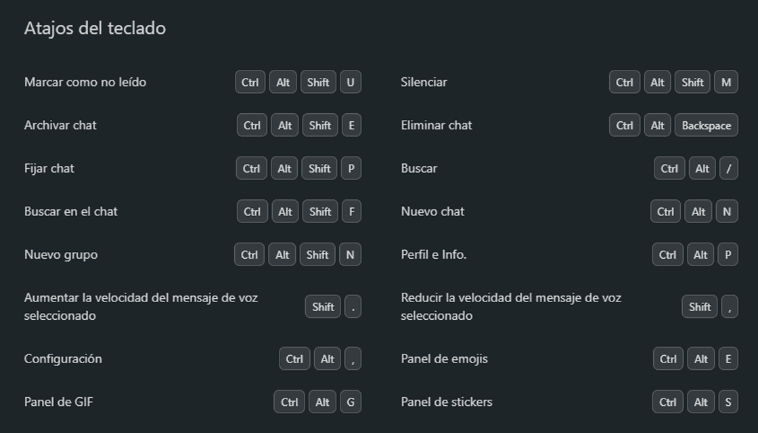
Task: Click the Panel de stickers label
Action: coord(446,402)
